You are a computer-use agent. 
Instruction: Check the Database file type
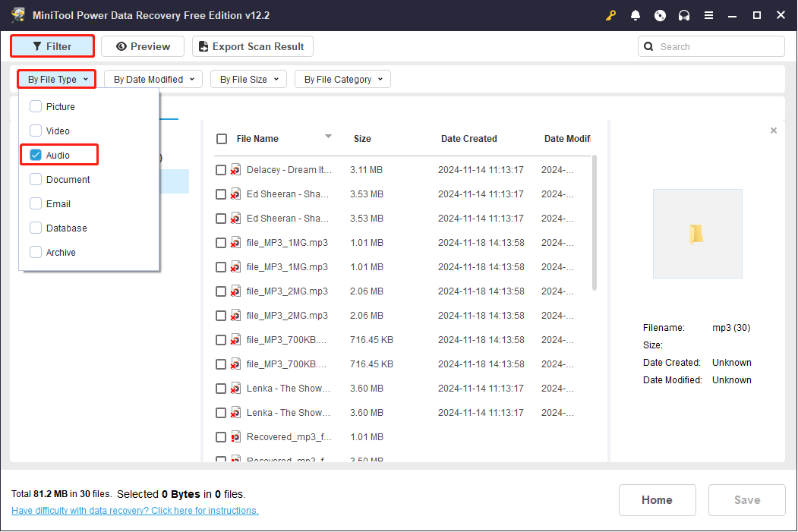click(x=36, y=228)
